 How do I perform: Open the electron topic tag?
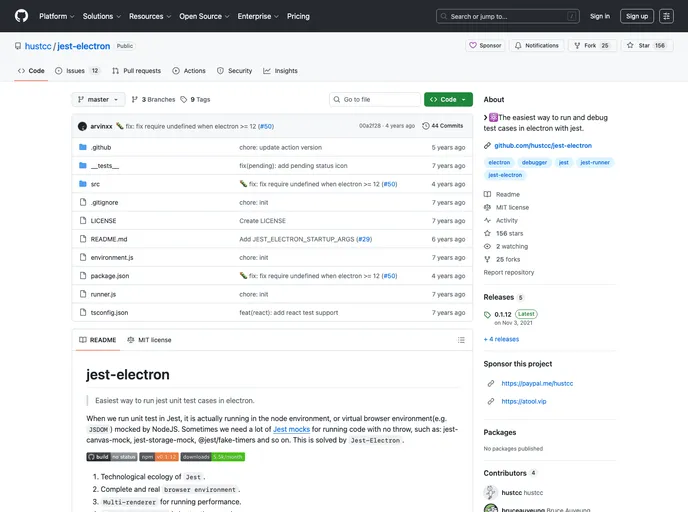(499, 162)
